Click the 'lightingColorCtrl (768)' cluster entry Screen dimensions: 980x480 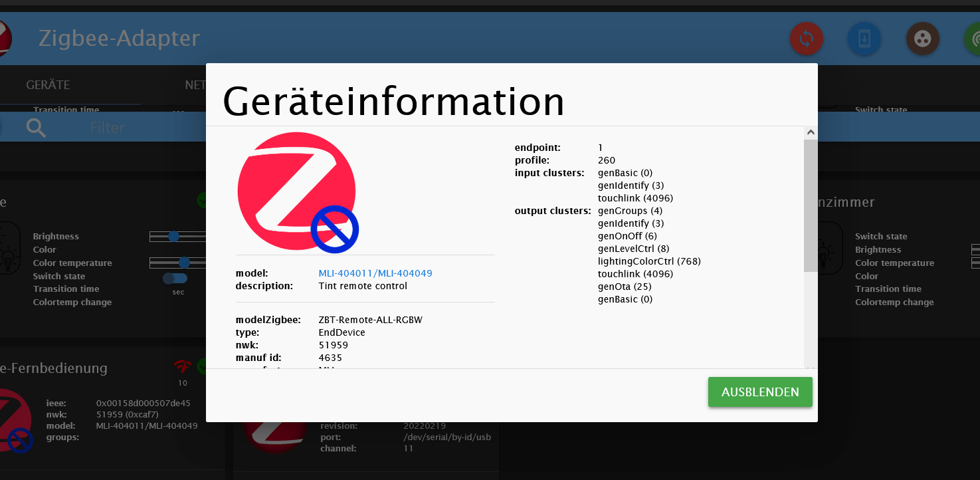pos(649,261)
